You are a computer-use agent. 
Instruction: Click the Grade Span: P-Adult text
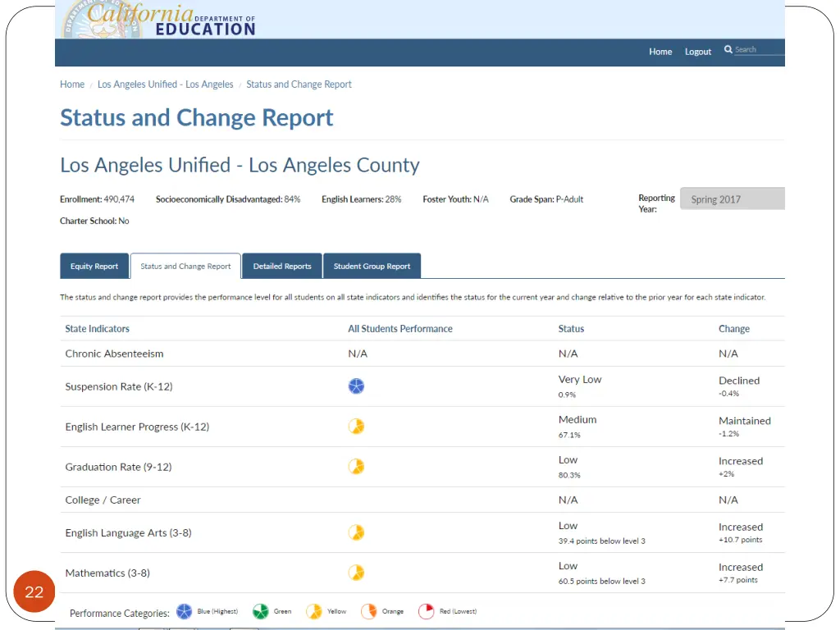coord(546,199)
